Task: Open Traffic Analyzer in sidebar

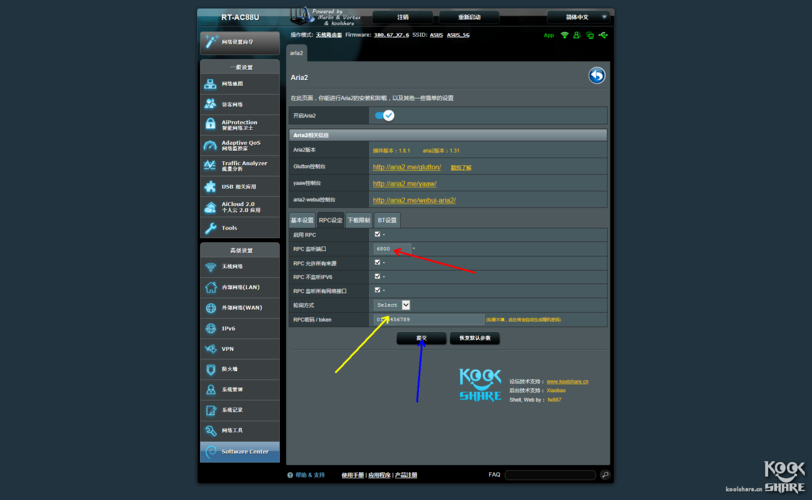Action: coord(240,166)
